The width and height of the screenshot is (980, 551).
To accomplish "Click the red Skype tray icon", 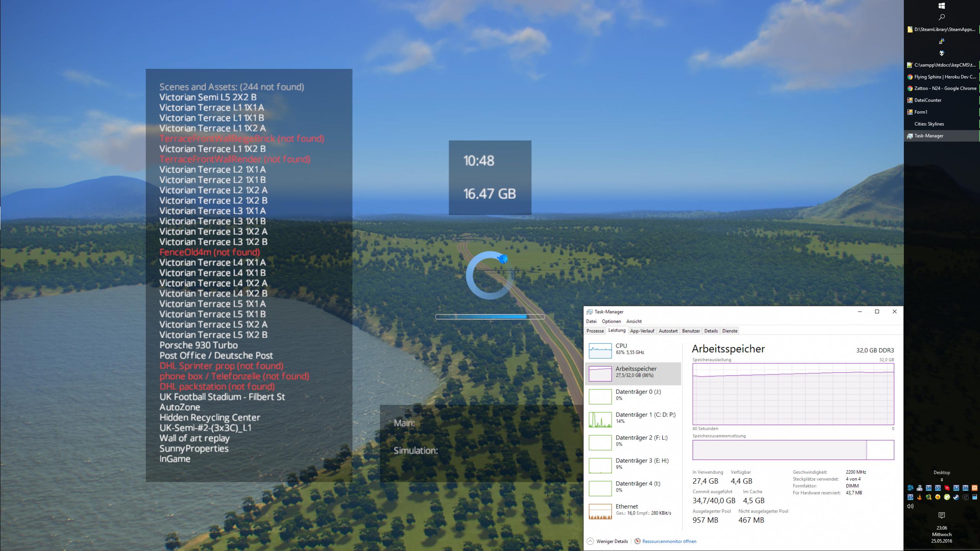I will coord(947,488).
